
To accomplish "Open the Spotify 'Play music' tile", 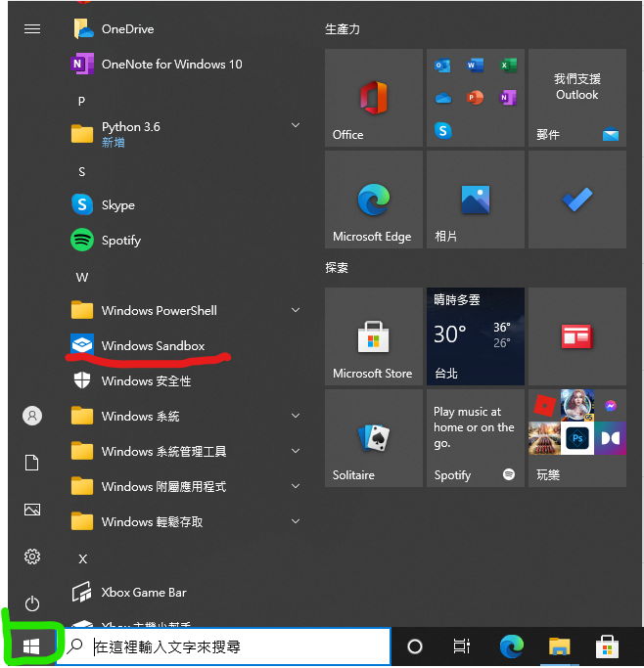I will [476, 438].
